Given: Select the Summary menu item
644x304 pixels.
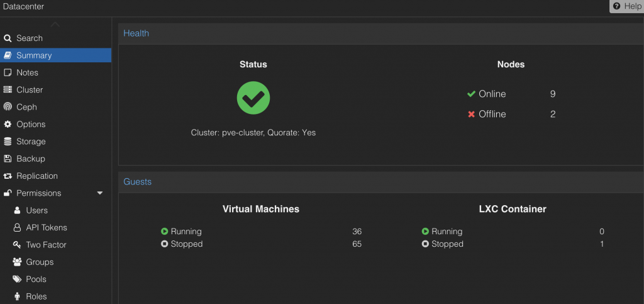Looking at the screenshot, I should 55,55.
